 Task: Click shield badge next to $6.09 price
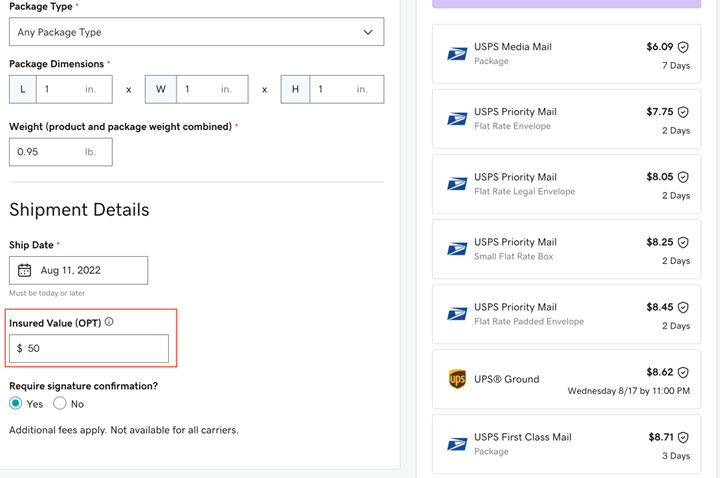[x=683, y=47]
